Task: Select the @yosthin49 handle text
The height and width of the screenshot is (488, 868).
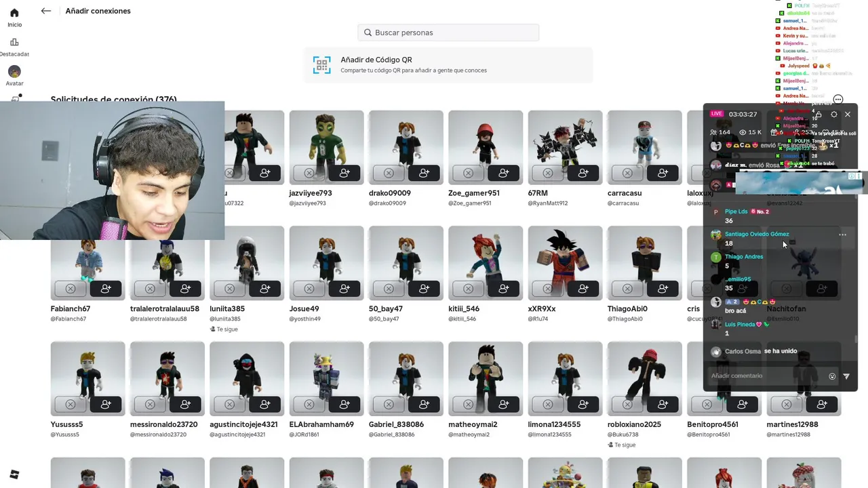Action: pyautogui.click(x=305, y=319)
